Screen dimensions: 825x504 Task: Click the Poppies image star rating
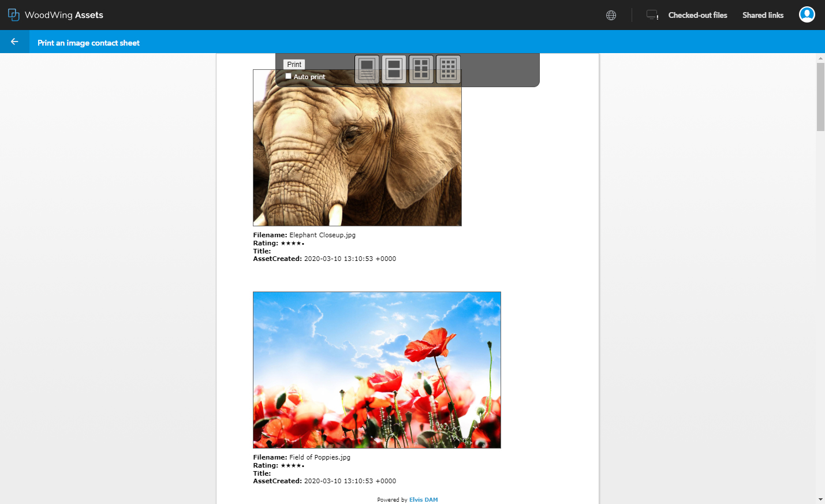point(292,465)
